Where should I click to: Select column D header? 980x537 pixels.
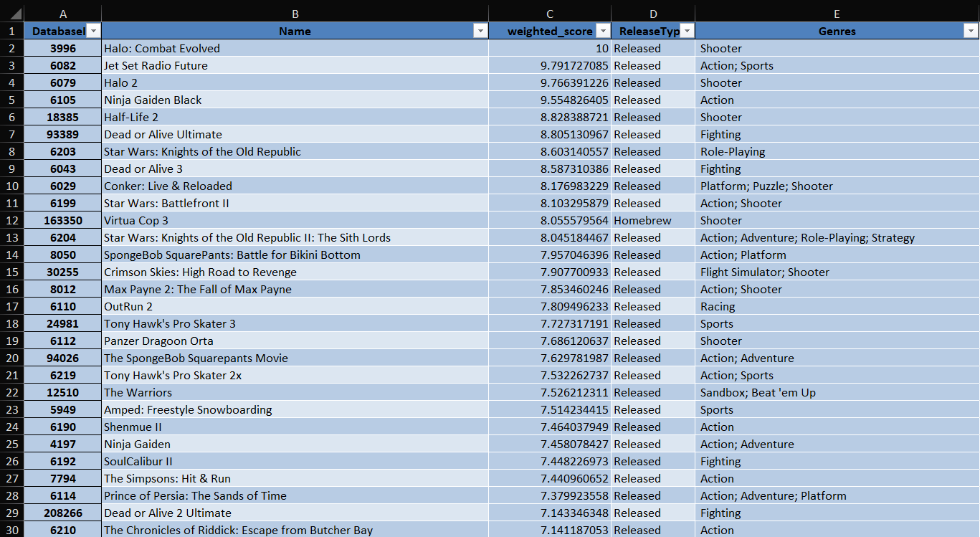coord(653,14)
